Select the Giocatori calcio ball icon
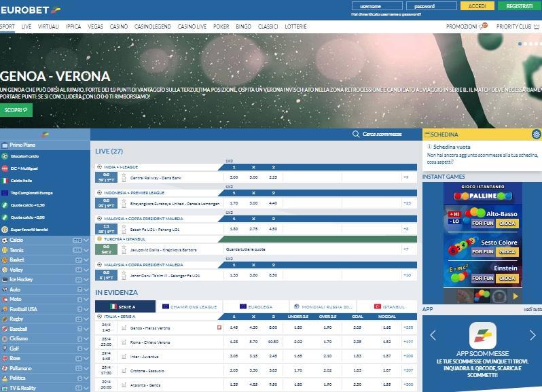 (x=5, y=156)
